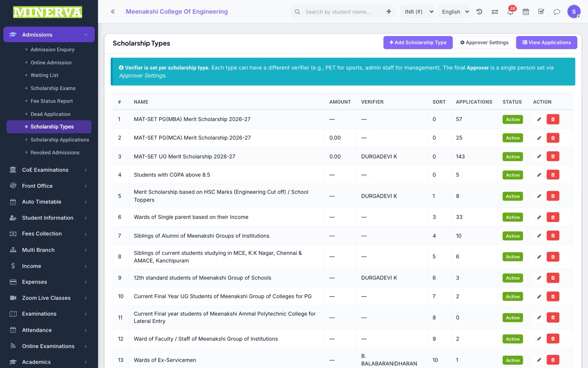Image resolution: width=588 pixels, height=368 pixels.
Task: Open Online Admission submenu item
Action: (x=51, y=63)
